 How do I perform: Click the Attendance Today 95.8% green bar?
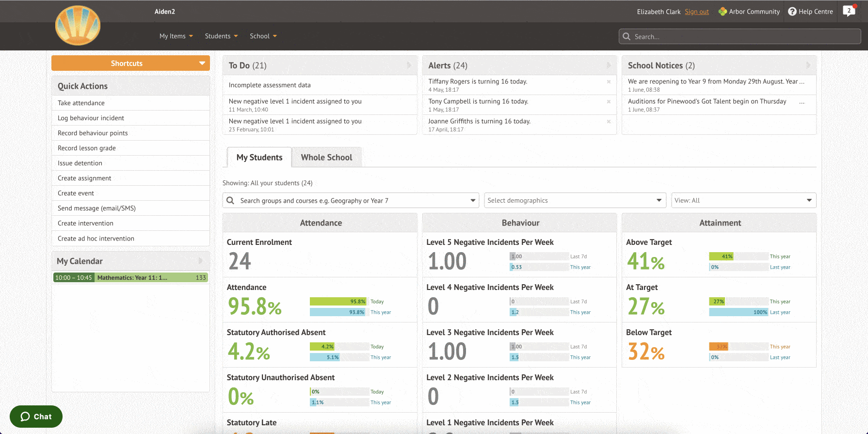(338, 302)
